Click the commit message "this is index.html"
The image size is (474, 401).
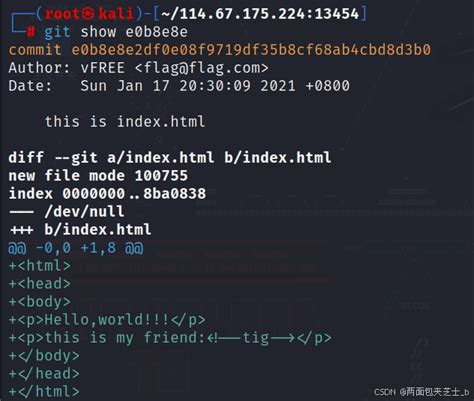[x=125, y=121]
